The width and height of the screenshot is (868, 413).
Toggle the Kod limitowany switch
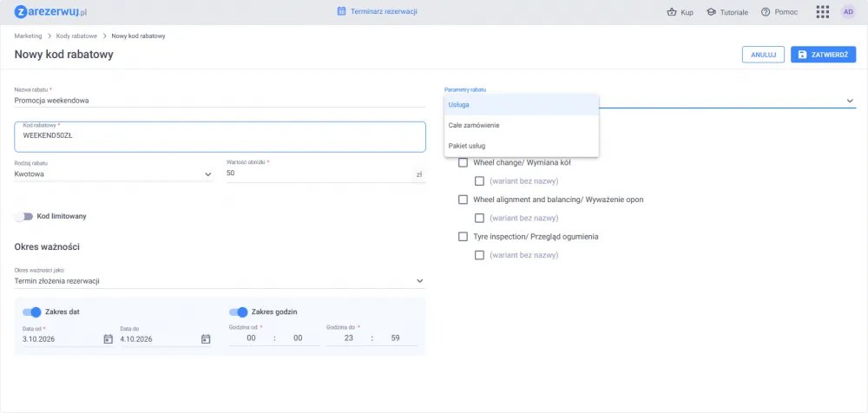click(x=23, y=216)
